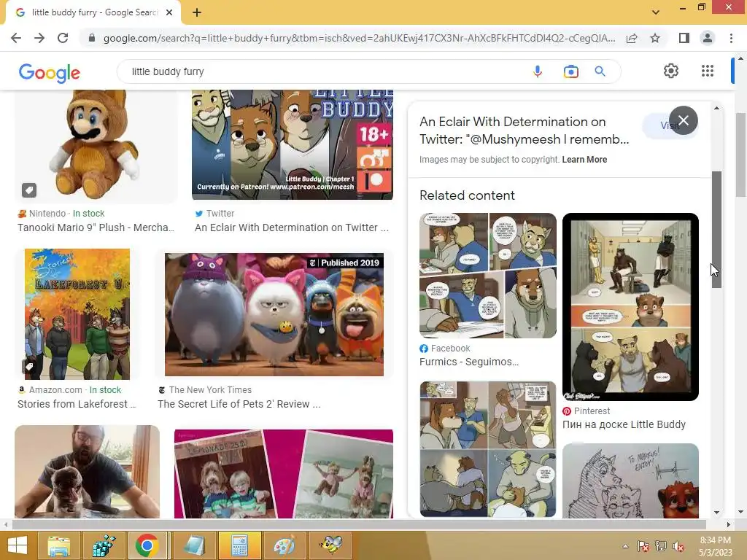Screen dimensions: 747x560
Task: Reload the current page
Action: [x=63, y=38]
